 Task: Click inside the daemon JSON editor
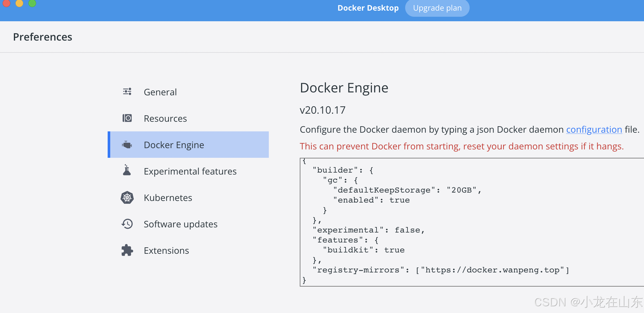472,222
